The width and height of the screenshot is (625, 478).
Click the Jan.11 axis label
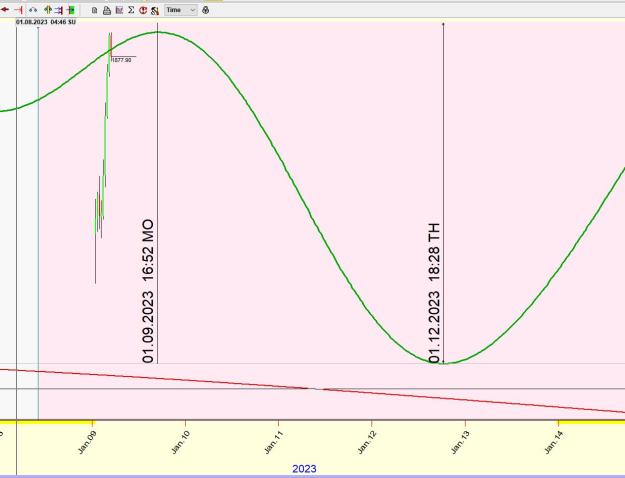click(274, 442)
